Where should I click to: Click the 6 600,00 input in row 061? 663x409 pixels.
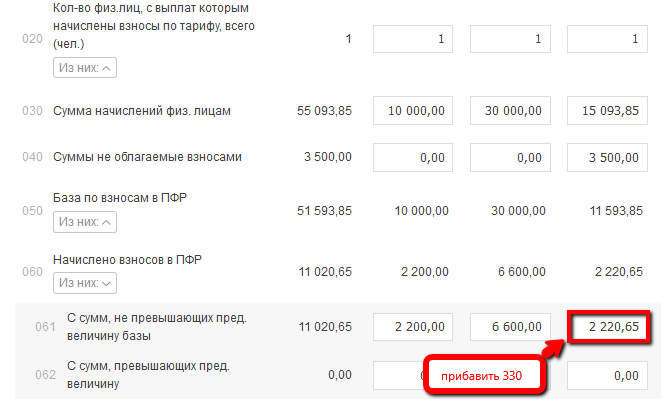[x=510, y=327]
